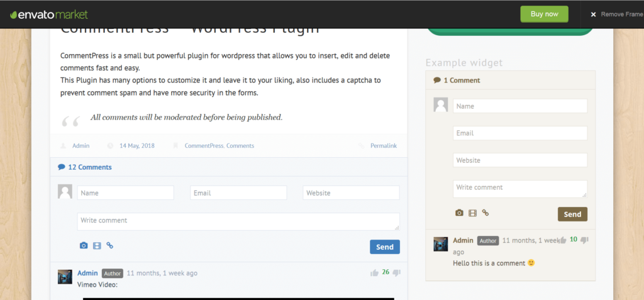This screenshot has width=644, height=300.
Task: Click the 12 Comments heading
Action: [89, 167]
